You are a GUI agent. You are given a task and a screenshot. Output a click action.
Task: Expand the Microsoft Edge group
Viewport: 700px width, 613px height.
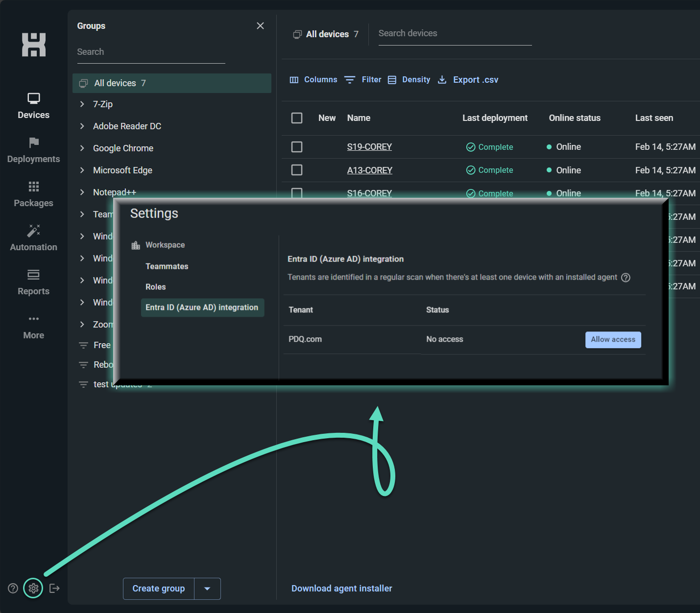coord(82,170)
